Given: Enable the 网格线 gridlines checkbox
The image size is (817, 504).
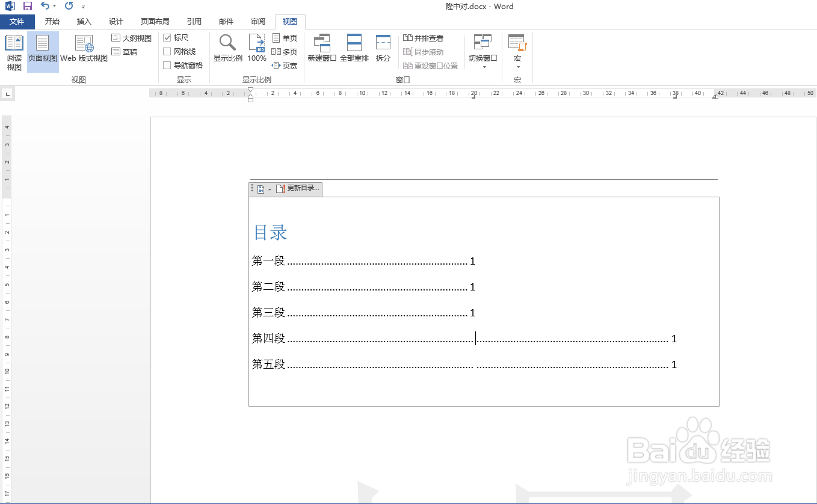Looking at the screenshot, I should point(167,51).
